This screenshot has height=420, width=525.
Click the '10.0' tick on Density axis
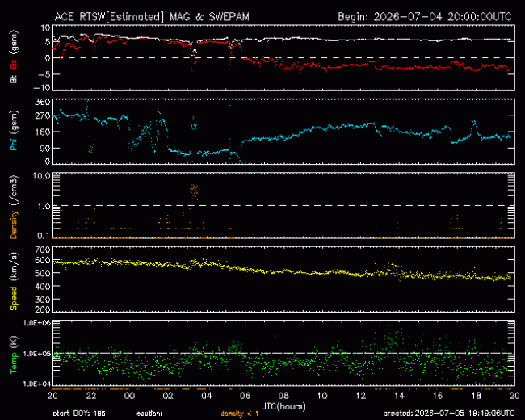[41, 176]
